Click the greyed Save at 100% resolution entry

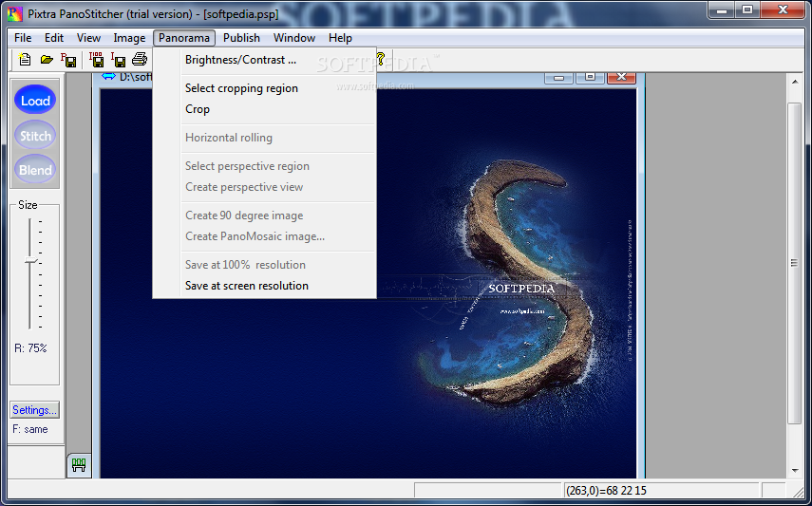tap(265, 265)
